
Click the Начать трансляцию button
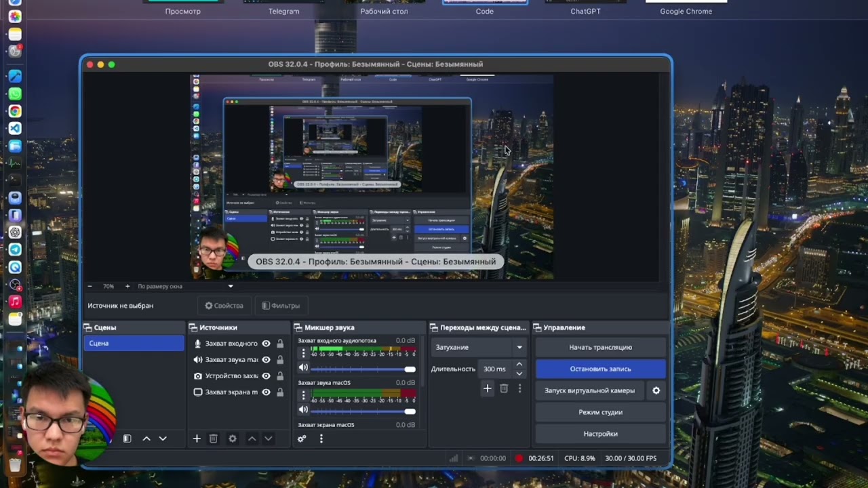tap(600, 347)
